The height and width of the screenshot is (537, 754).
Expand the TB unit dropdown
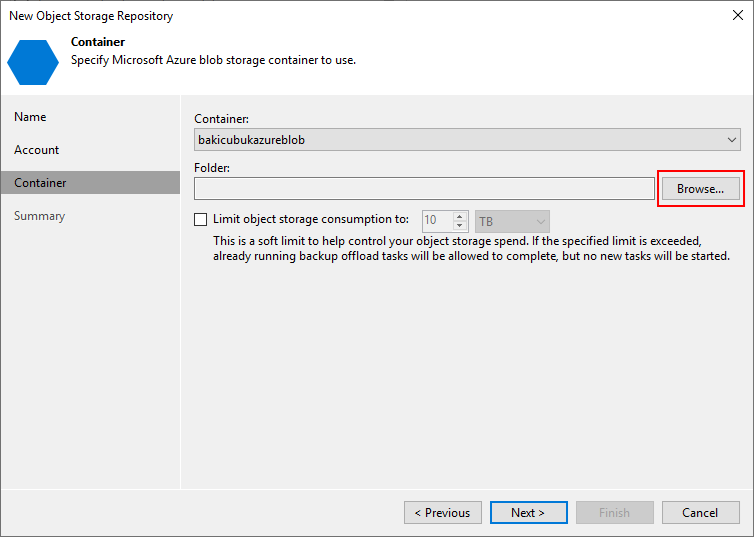[513, 221]
